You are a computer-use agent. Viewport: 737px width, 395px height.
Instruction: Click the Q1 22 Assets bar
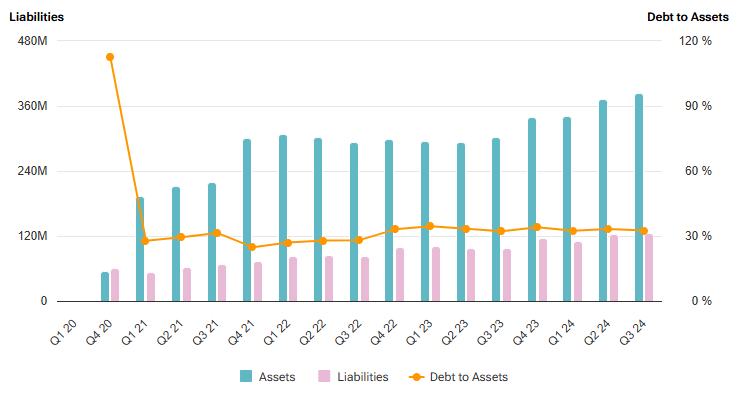(283, 218)
